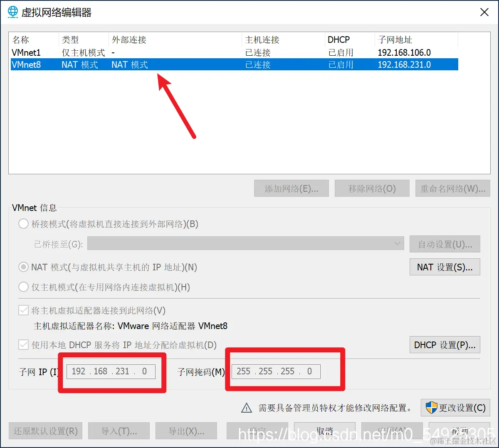Select the 仅主机模式 radio button
The image size is (499, 448).
24,287
